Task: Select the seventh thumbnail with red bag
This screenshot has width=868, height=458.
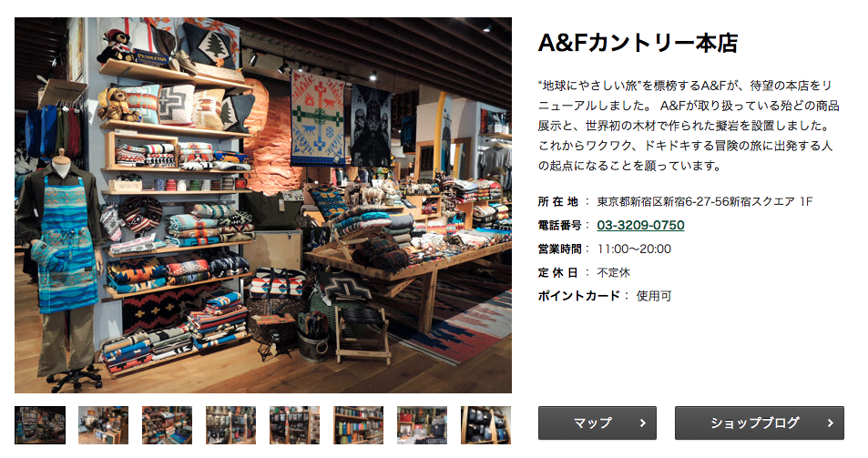Action: (x=422, y=425)
